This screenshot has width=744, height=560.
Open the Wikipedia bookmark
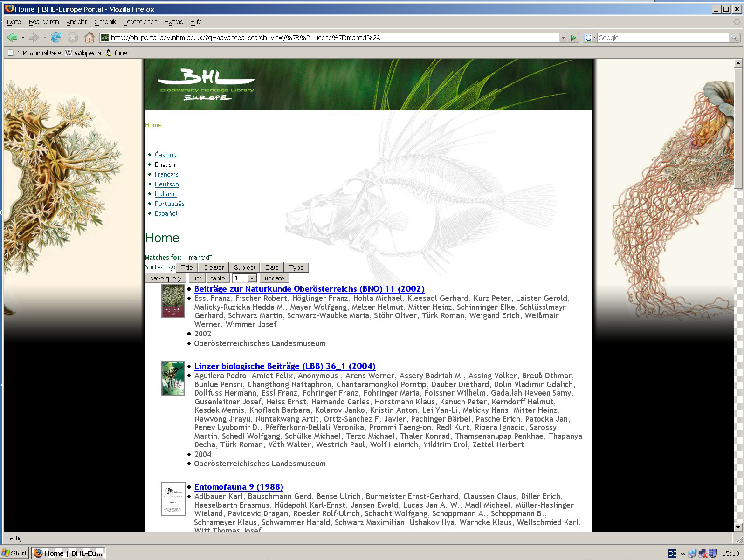[83, 53]
